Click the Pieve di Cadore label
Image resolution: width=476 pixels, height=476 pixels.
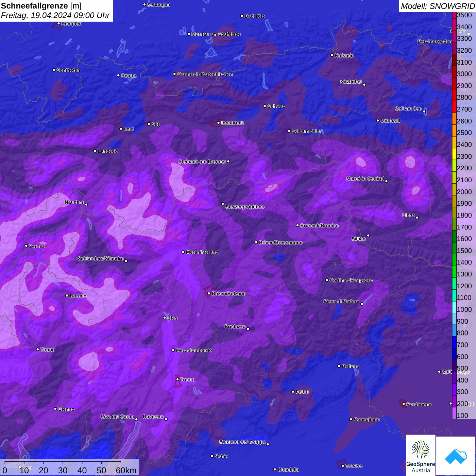[x=341, y=301]
